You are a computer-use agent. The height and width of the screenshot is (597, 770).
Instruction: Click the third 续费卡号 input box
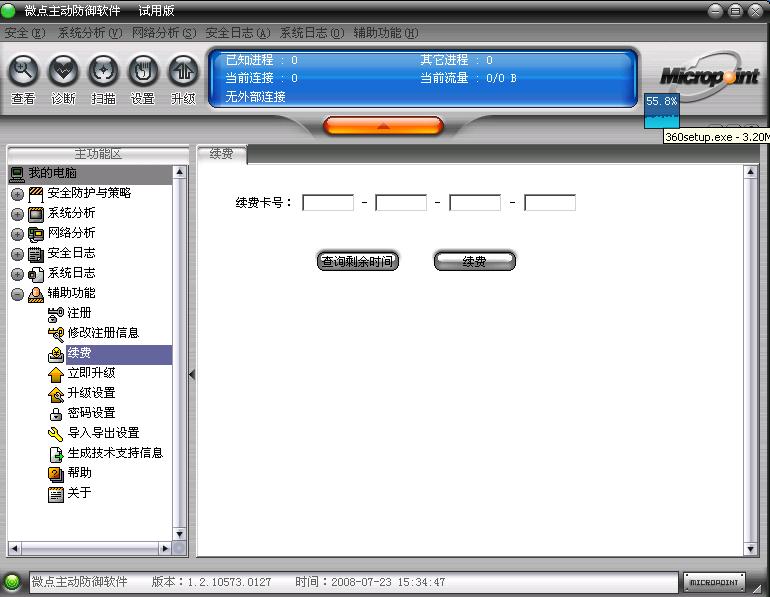(475, 203)
